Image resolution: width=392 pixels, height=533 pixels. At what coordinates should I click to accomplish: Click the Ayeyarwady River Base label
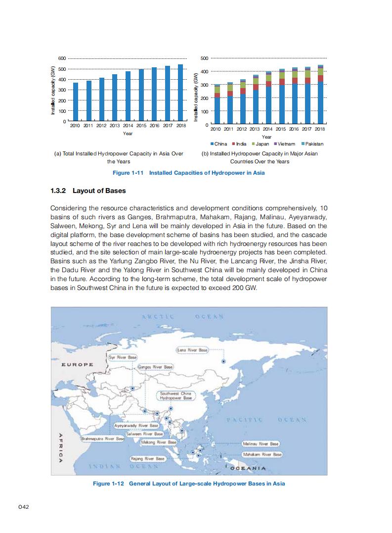point(136,426)
